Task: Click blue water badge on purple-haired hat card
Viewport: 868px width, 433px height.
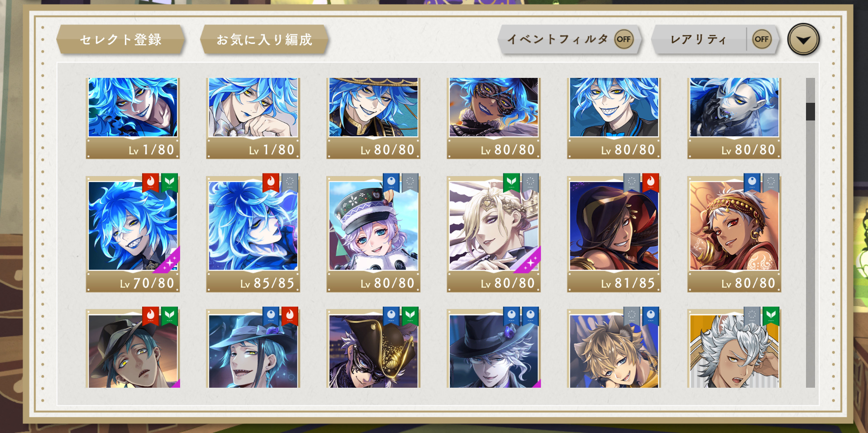Action: [391, 183]
